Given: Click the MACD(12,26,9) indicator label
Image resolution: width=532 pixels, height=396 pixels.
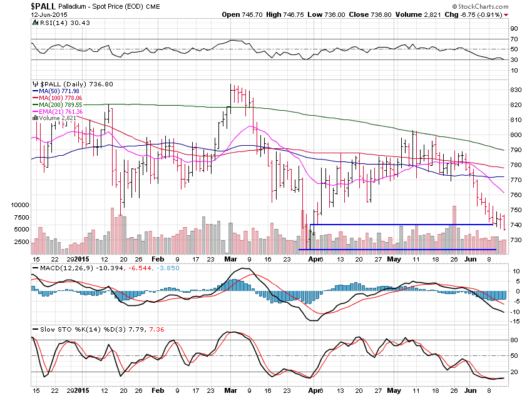Looking at the screenshot, I should [x=66, y=268].
